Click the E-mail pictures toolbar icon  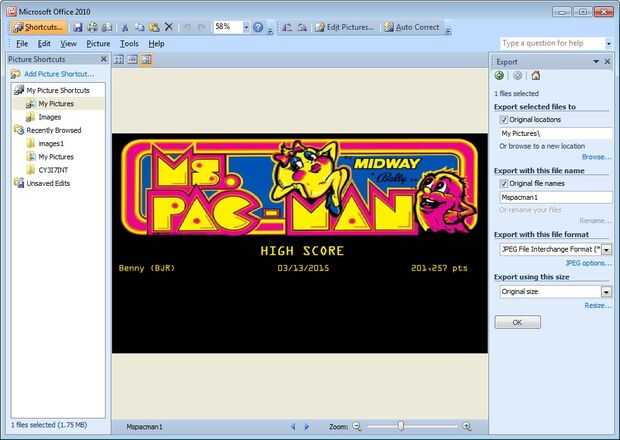(x=107, y=27)
